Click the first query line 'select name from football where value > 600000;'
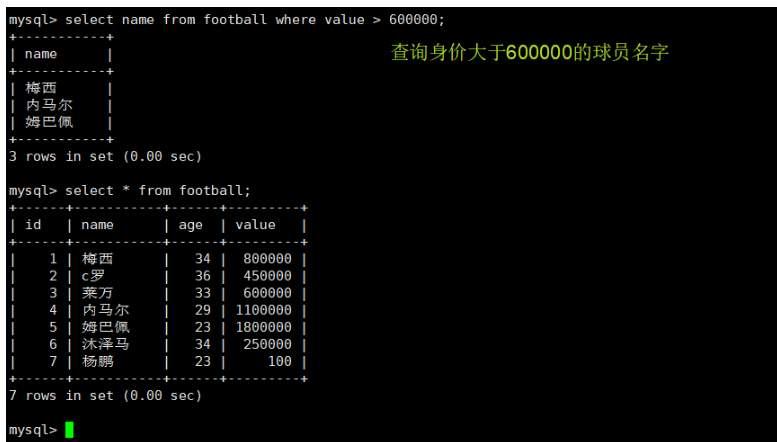This screenshot has height=442, width=777. (255, 20)
